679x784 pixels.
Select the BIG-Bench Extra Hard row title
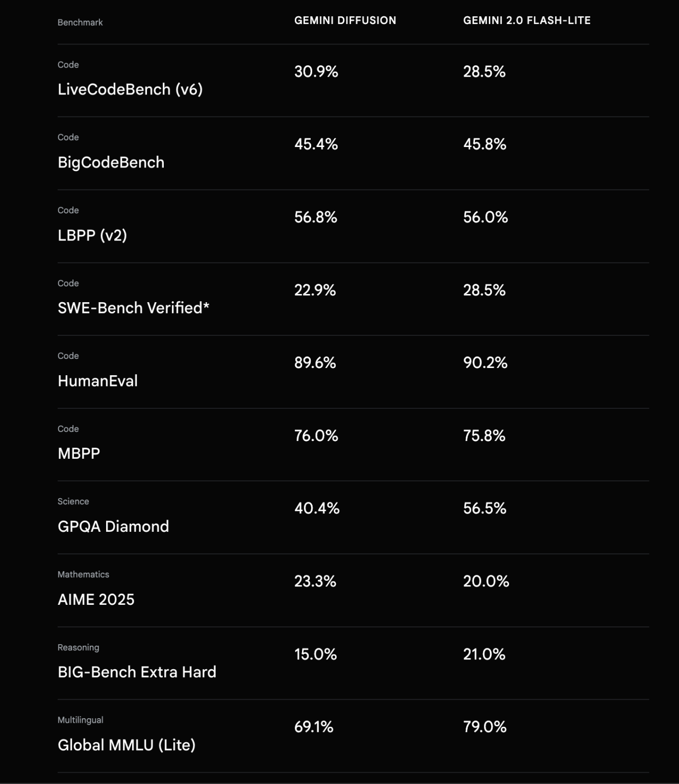[137, 672]
